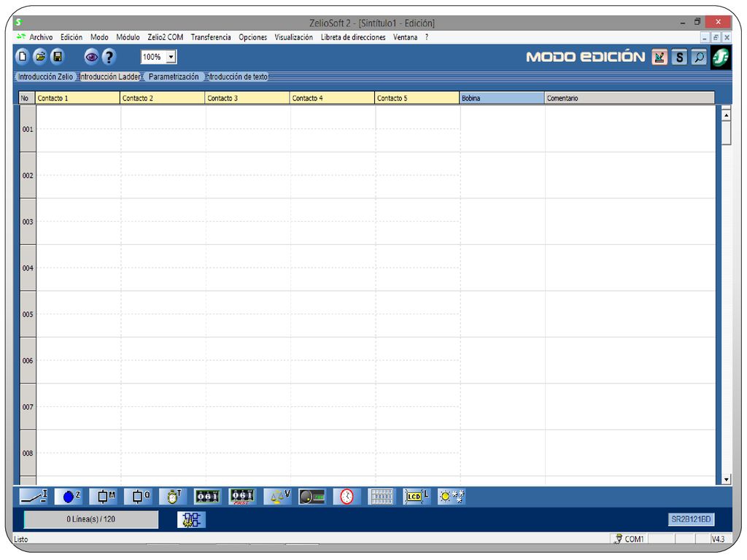Switch to monitoring mode magnifier icon
Viewport: 747px width, 560px height.
tap(699, 57)
